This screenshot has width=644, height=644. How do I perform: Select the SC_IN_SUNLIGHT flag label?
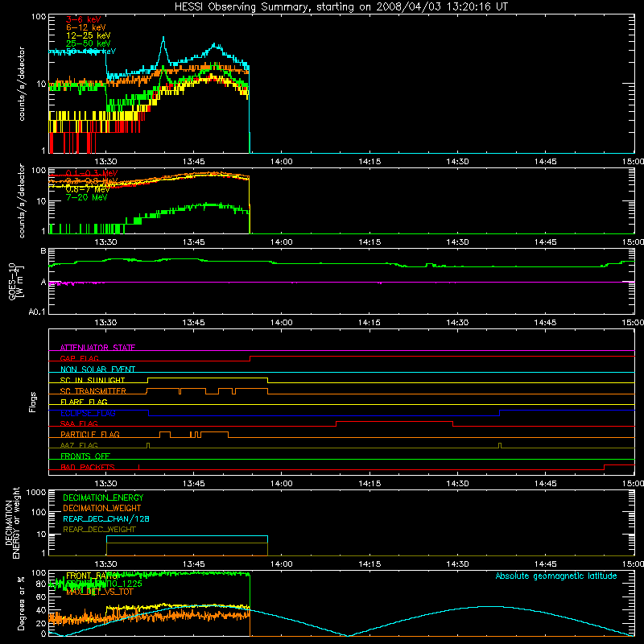93,380
